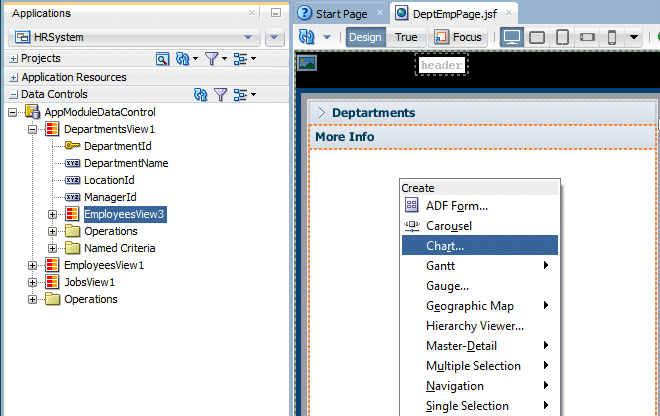This screenshot has height=416, width=660.
Task: Click the LocationId attribute icon
Action: click(x=72, y=180)
